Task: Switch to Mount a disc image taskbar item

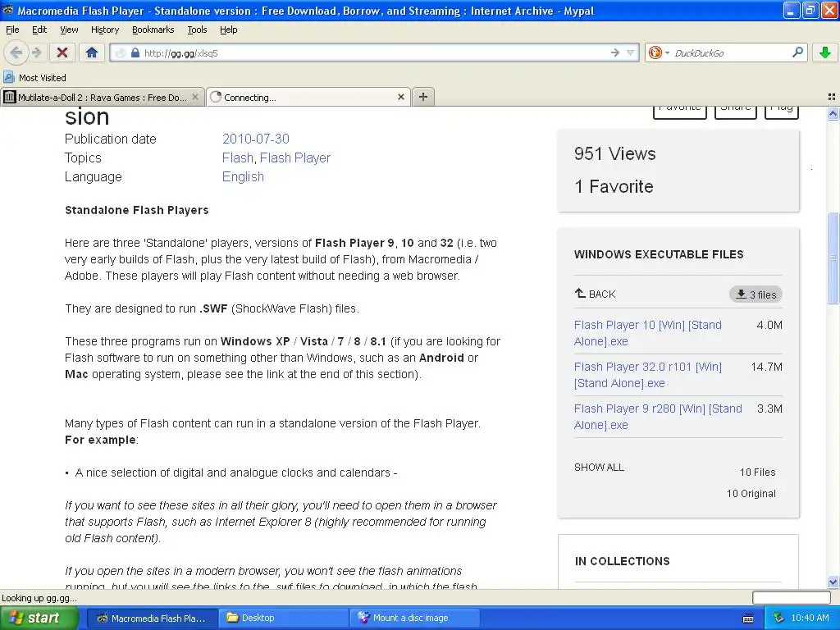Action: point(416,618)
